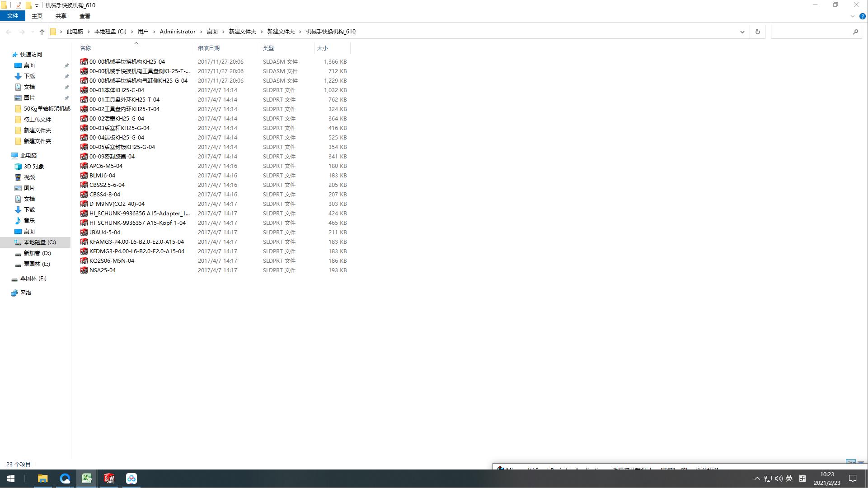Open the 文件 menu tab
Image resolution: width=868 pixels, height=488 pixels.
pyautogui.click(x=13, y=16)
